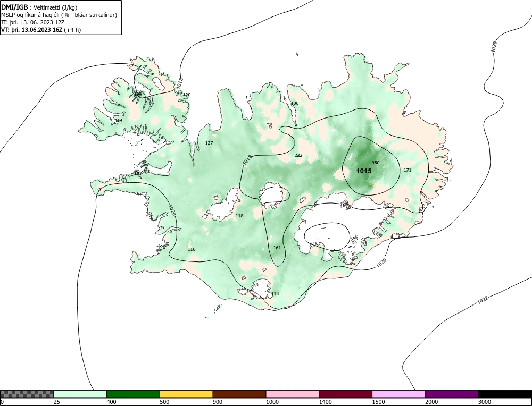Click the 222 value label on the map
The width and height of the screenshot is (532, 406).
[x=298, y=155]
